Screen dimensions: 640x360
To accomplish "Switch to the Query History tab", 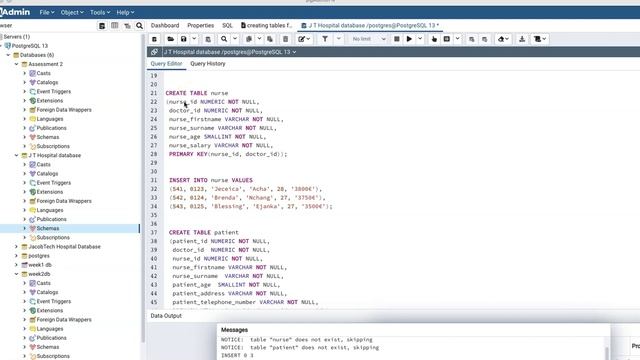I will [x=208, y=64].
